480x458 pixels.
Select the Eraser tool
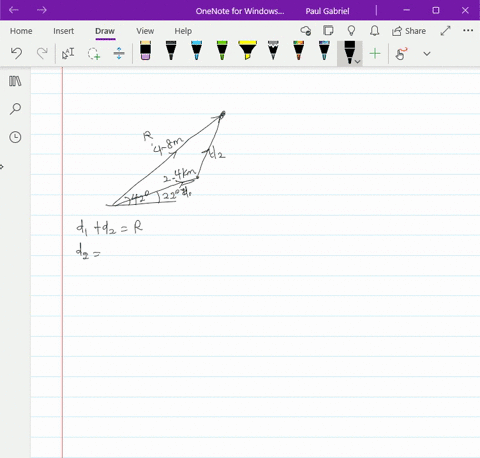(x=145, y=51)
